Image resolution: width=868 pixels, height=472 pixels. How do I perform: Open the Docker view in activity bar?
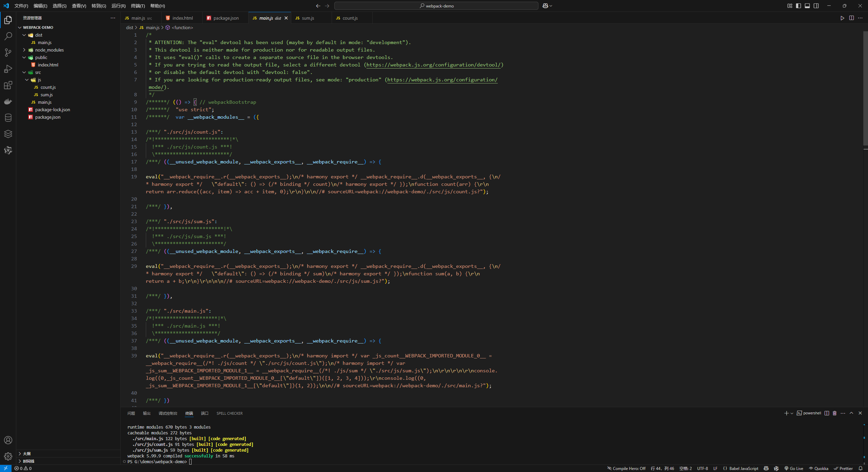(8, 101)
